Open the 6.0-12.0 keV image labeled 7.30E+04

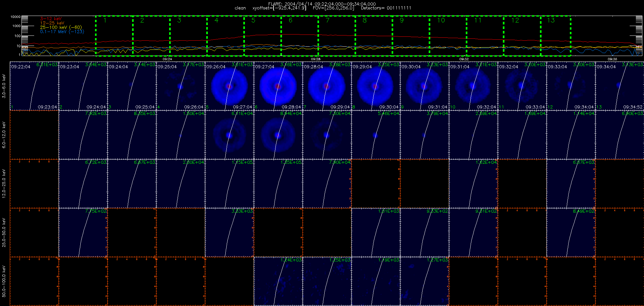(x=327, y=135)
